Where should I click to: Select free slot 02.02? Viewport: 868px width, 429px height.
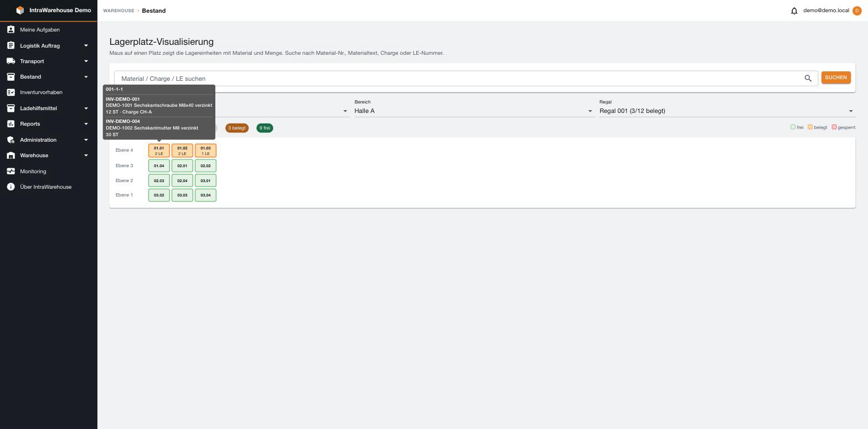pos(205,166)
